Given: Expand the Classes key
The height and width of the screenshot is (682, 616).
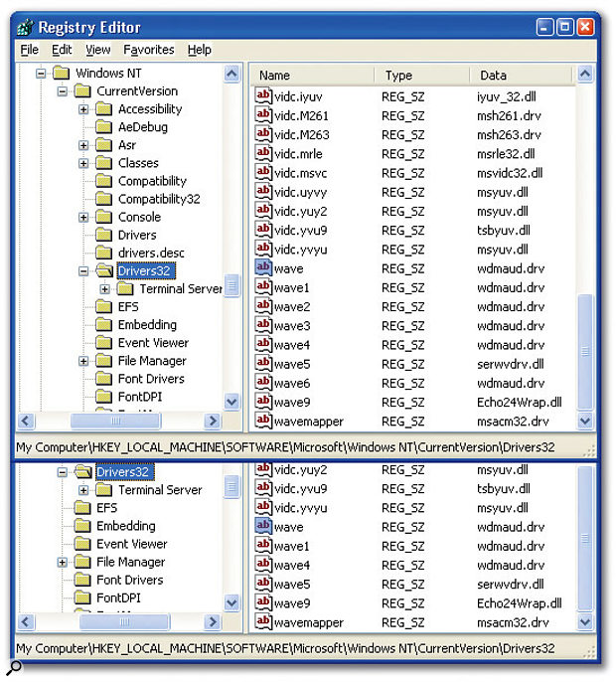Looking at the screenshot, I should (83, 163).
